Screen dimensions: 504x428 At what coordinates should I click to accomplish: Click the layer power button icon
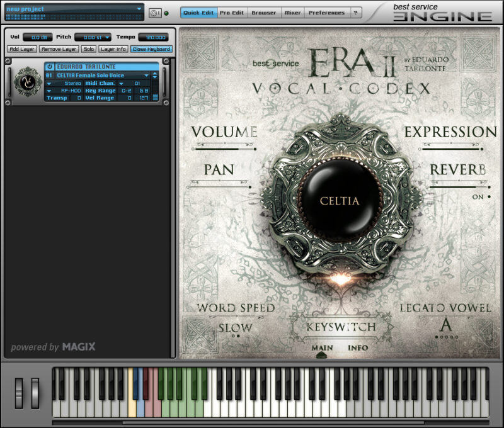coord(49,67)
